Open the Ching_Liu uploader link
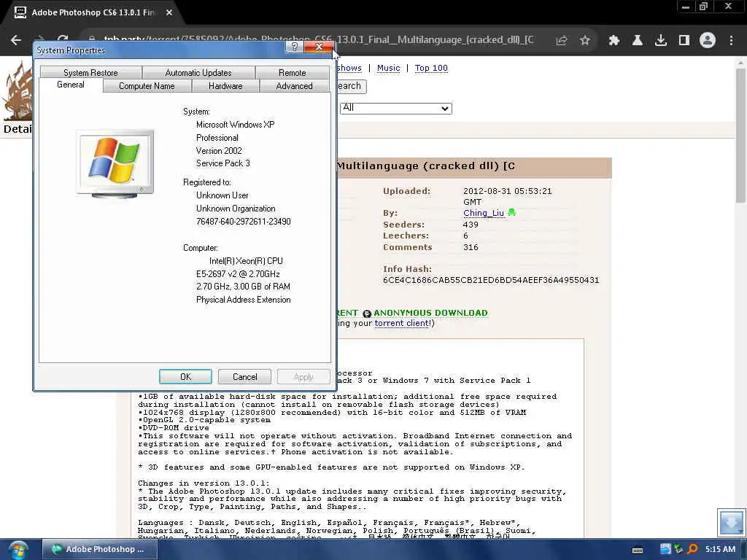 coord(484,213)
